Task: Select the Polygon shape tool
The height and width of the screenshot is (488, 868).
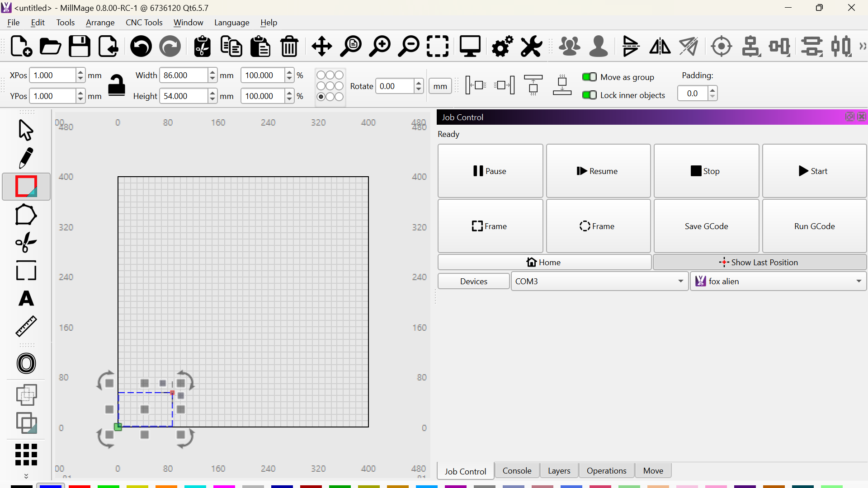Action: click(26, 215)
